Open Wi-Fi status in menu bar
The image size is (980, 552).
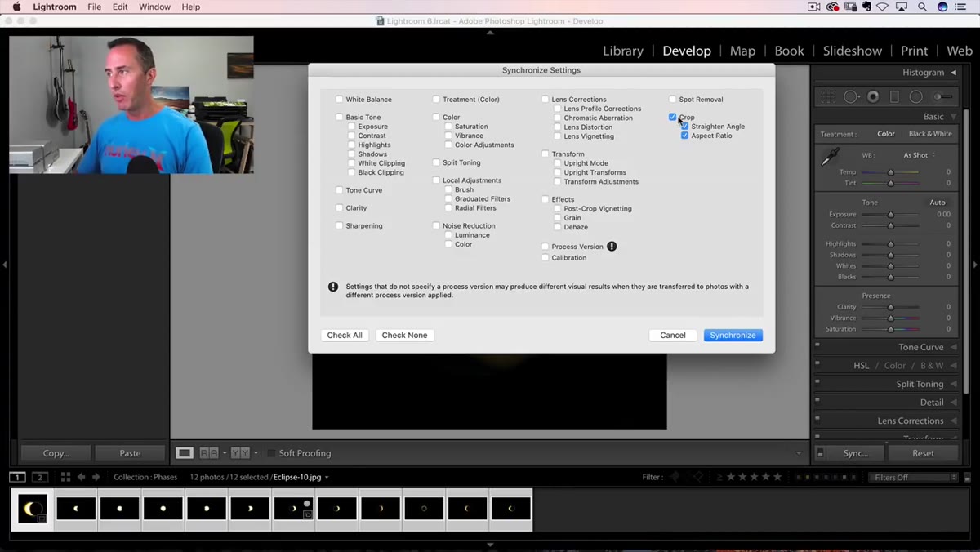point(883,7)
